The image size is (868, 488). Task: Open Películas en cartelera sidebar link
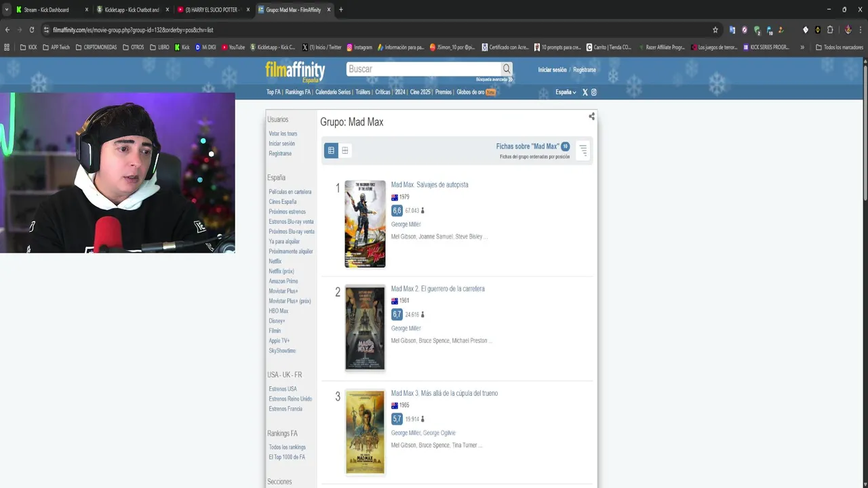290,192
